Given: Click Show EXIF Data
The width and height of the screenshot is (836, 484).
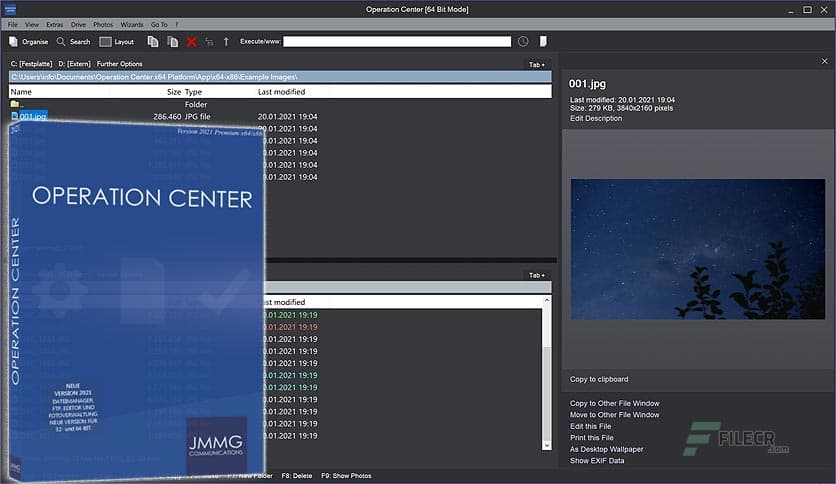Looking at the screenshot, I should coord(597,461).
